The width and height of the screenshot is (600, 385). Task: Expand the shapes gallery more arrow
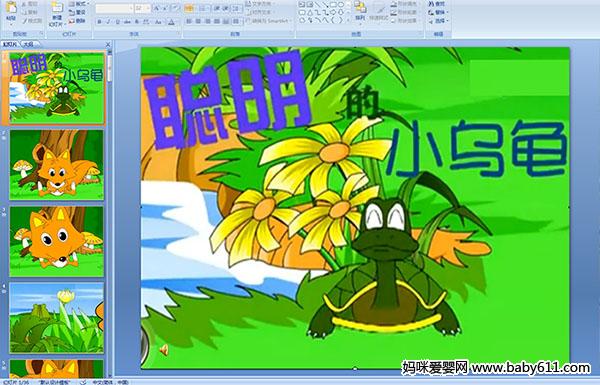(x=348, y=19)
